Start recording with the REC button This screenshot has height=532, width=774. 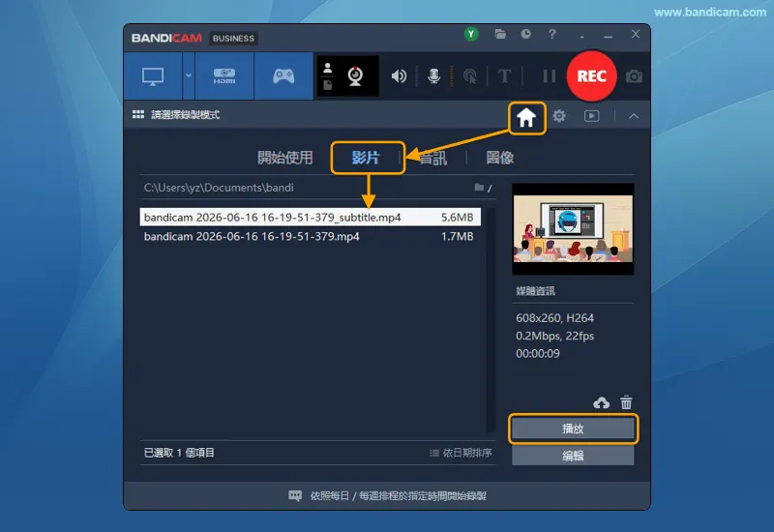click(x=591, y=76)
